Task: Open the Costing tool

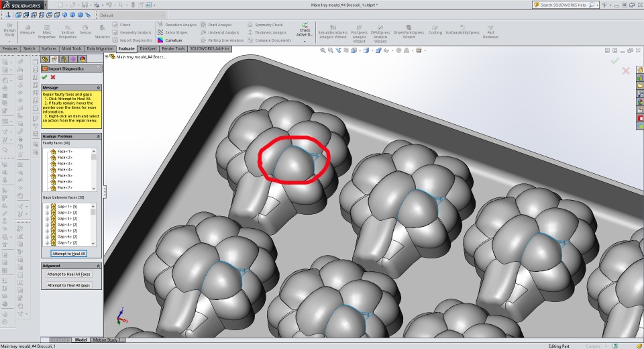Action: pyautogui.click(x=435, y=30)
